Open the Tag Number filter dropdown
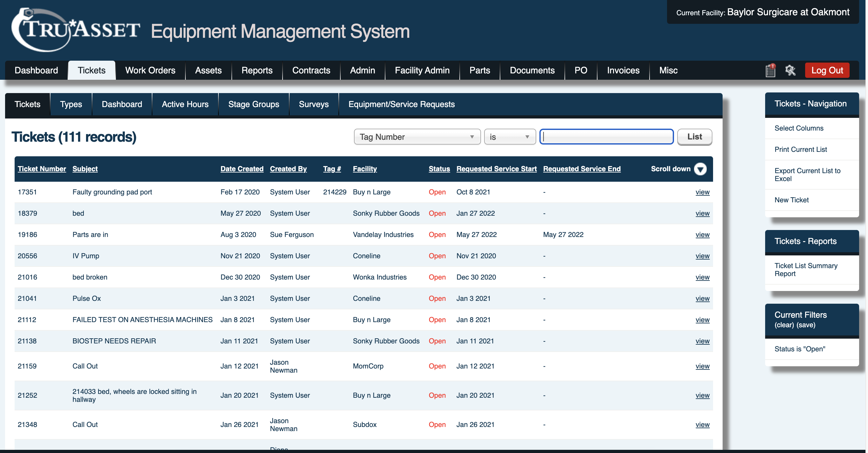Viewport: 868px width, 453px height. point(417,137)
